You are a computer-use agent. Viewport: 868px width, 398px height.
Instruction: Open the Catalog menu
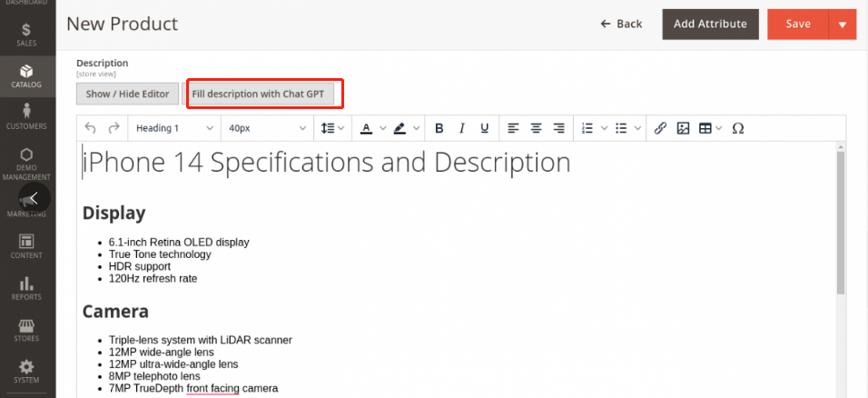click(26, 76)
